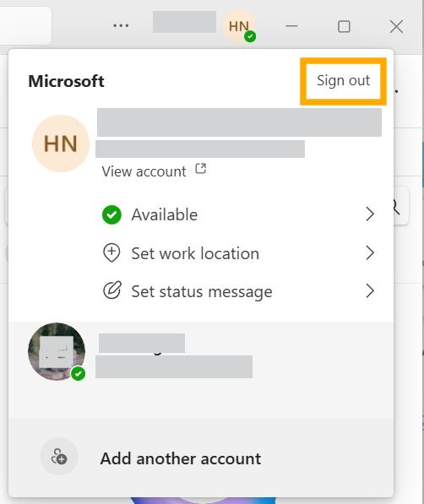Image resolution: width=424 pixels, height=504 pixels.
Task: Sign out of the Microsoft account
Action: point(343,81)
